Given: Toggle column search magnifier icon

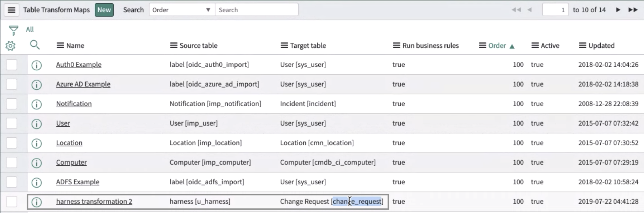Looking at the screenshot, I should [35, 45].
